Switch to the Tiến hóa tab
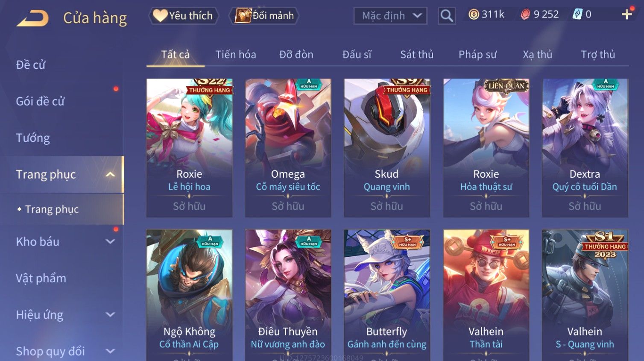Screen dimensions: 644x361 236,55
